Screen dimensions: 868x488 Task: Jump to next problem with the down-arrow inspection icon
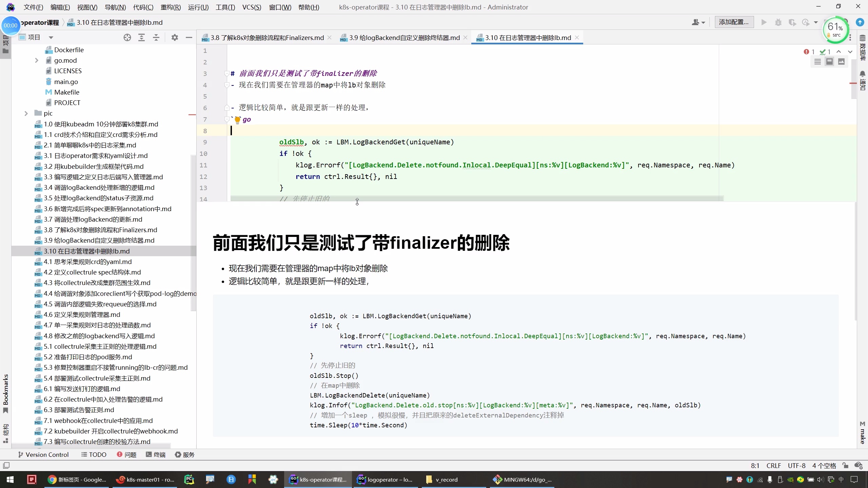(x=850, y=52)
